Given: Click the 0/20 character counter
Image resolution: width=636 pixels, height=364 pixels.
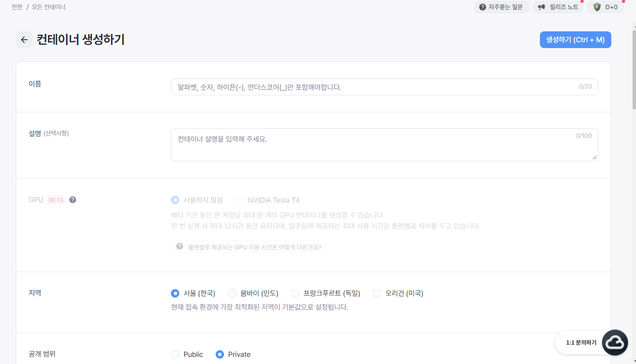Looking at the screenshot, I should pos(585,87).
